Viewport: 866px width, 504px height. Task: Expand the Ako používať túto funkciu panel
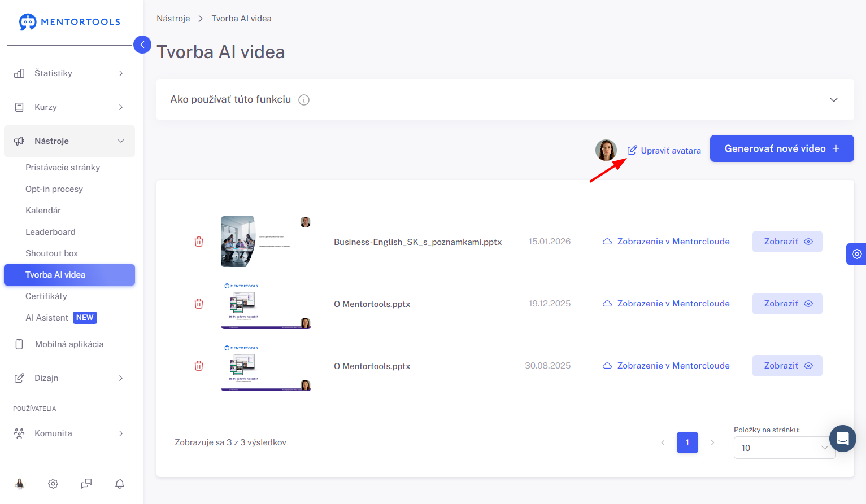[833, 100]
